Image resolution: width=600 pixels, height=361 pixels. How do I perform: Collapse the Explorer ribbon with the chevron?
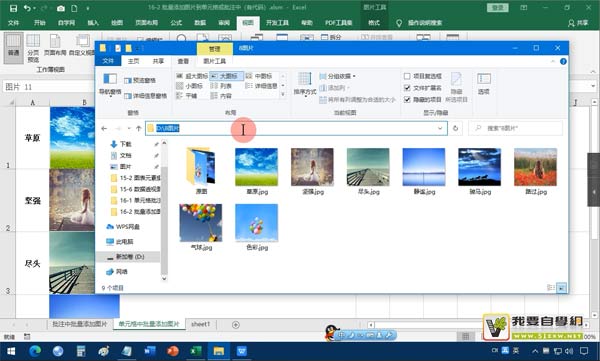pyautogui.click(x=552, y=61)
